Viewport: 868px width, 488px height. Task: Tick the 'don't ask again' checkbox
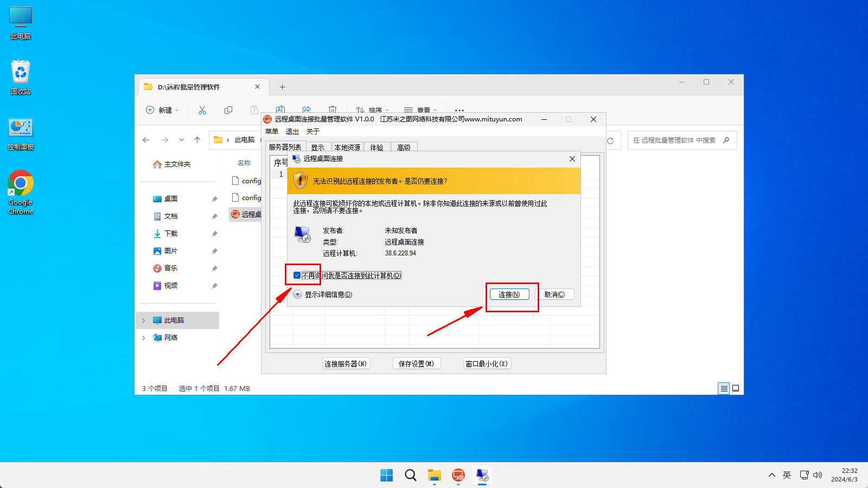coord(297,275)
